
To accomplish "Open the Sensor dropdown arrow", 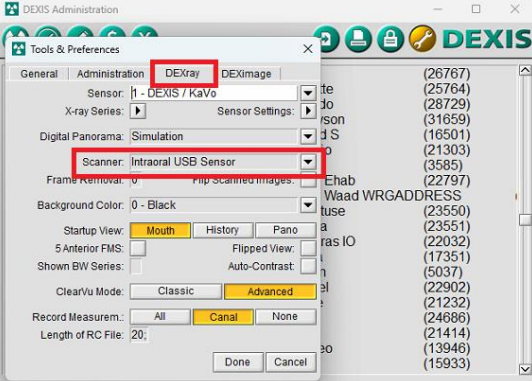I will point(308,93).
